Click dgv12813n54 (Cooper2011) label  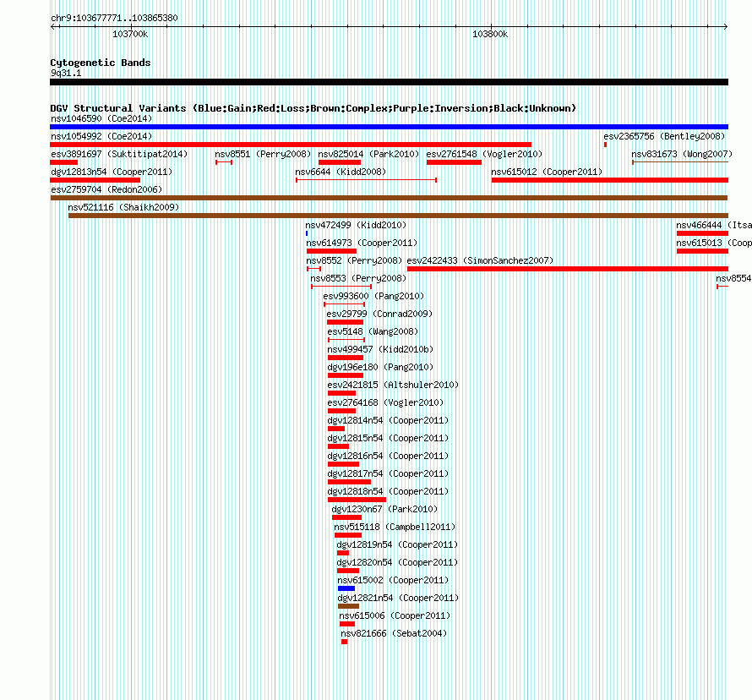pyautogui.click(x=112, y=172)
